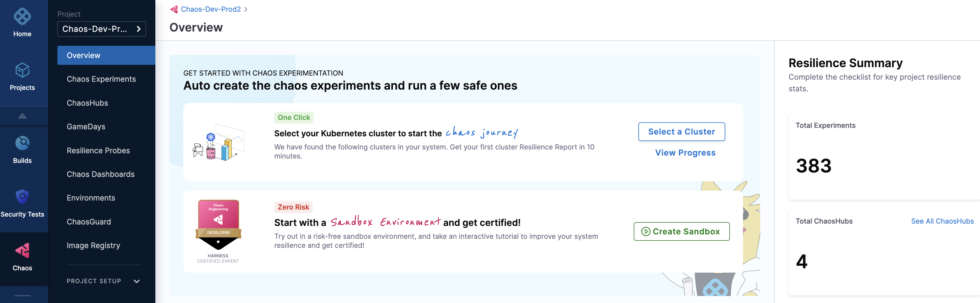Viewport: 980px width, 303px height.
Task: Open the View Progress link
Action: [x=685, y=152]
